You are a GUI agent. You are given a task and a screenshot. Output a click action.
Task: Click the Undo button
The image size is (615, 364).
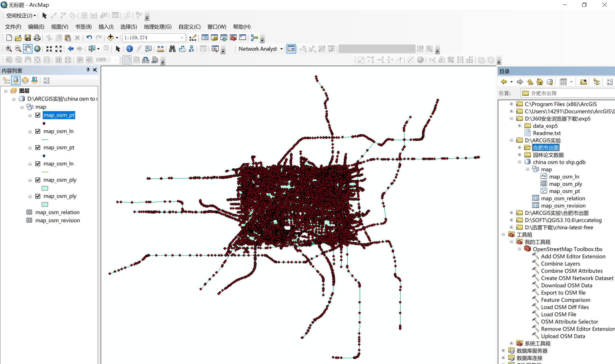pyautogui.click(x=89, y=37)
